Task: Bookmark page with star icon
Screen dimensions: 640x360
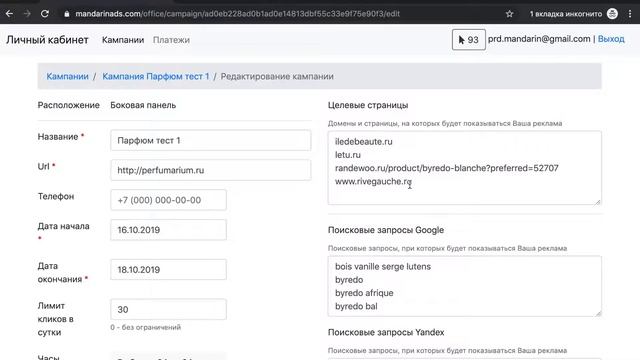Action: [x=509, y=14]
